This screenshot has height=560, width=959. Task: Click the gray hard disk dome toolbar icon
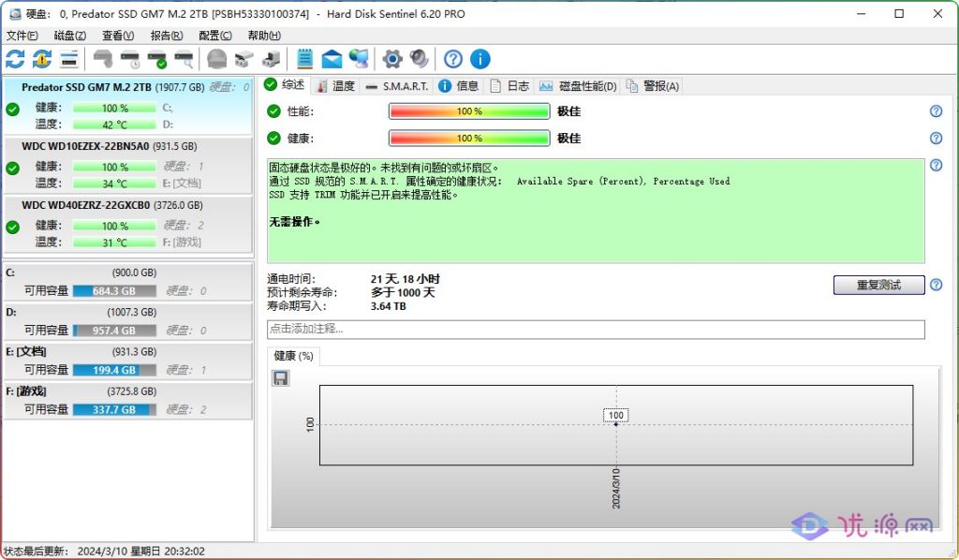click(x=217, y=59)
